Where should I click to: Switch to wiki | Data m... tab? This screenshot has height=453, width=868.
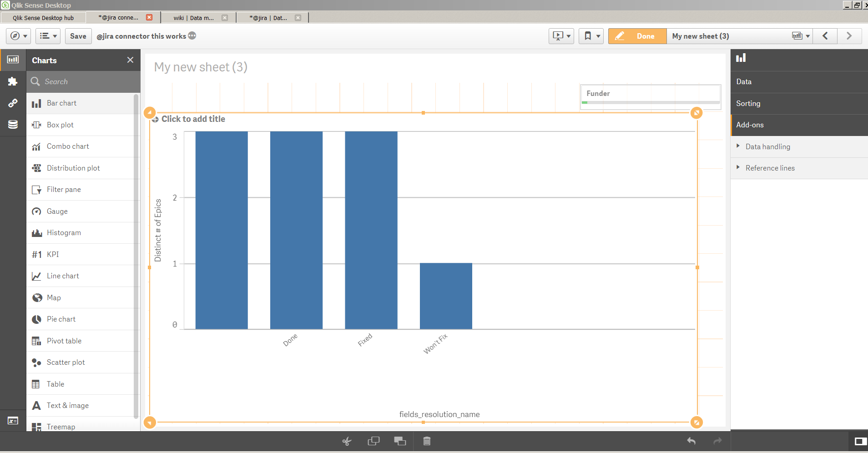(193, 18)
